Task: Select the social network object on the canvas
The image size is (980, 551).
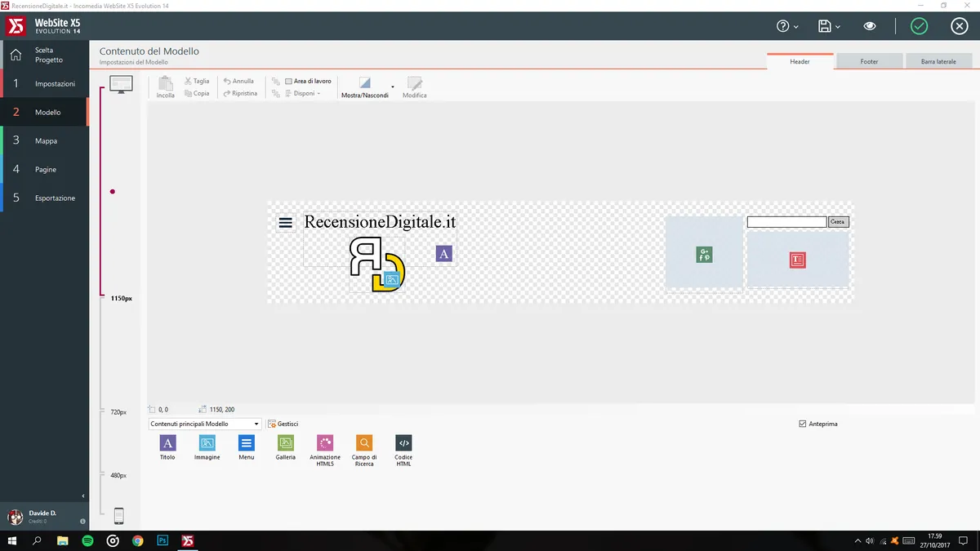Action: click(x=704, y=255)
